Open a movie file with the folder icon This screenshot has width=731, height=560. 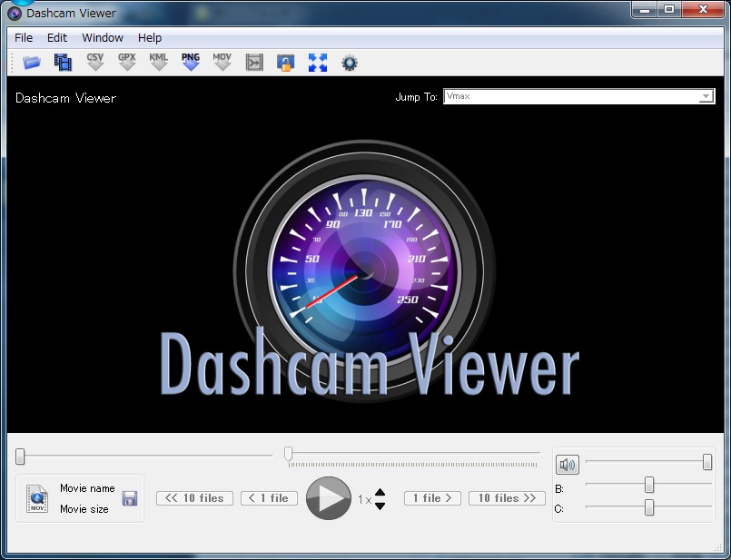(32, 63)
